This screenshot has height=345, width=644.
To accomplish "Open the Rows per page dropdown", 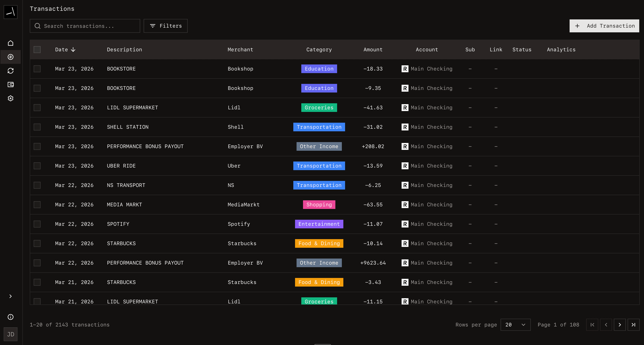I will (515, 325).
